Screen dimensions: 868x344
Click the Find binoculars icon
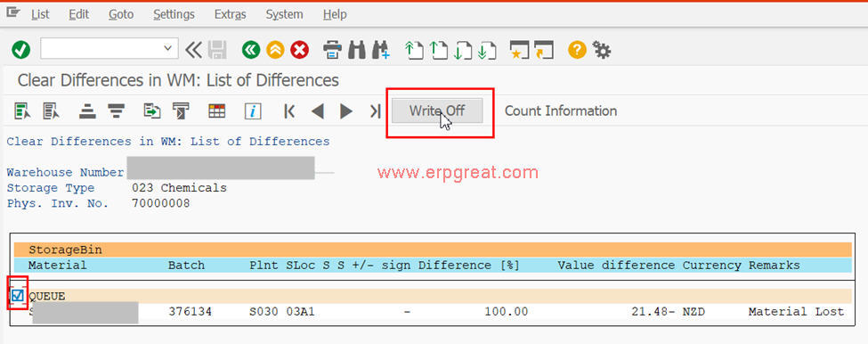[357, 51]
